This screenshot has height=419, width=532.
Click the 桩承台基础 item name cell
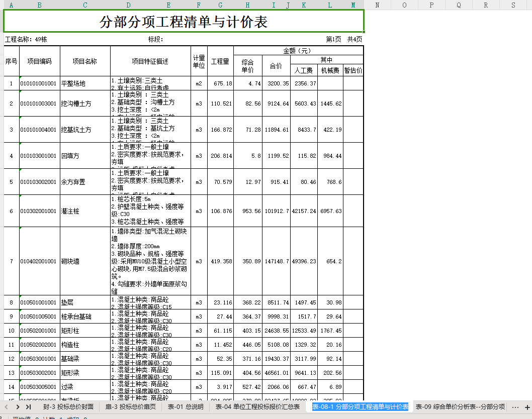pos(85,317)
